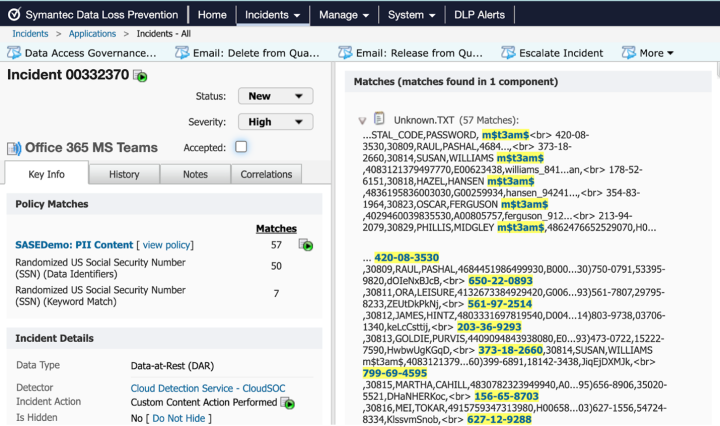Open the Incidents menu in top bar
The image size is (720, 426).
point(273,15)
